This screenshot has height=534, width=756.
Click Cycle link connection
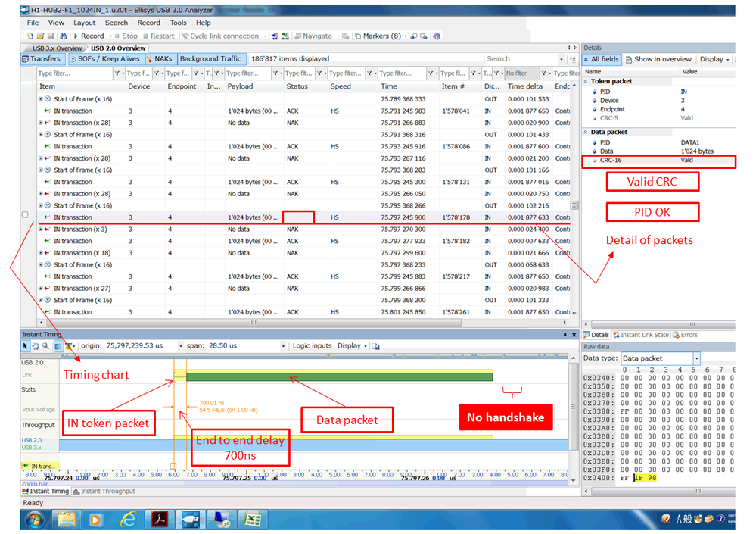click(221, 36)
